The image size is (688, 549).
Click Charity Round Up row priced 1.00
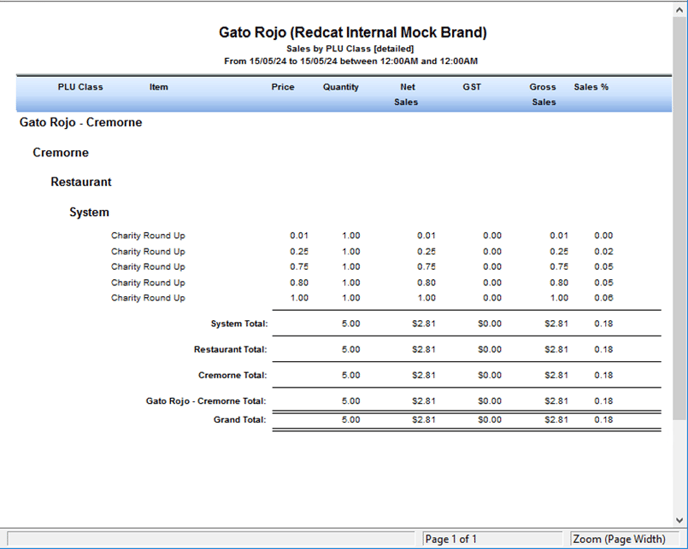(362, 298)
